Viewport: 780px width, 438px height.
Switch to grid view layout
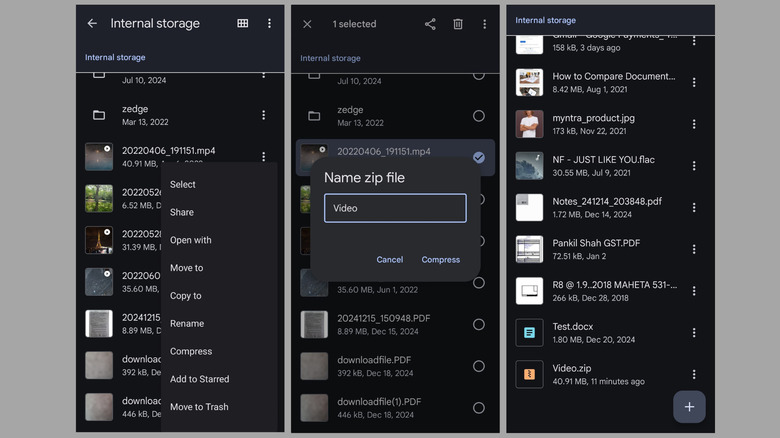tap(243, 23)
